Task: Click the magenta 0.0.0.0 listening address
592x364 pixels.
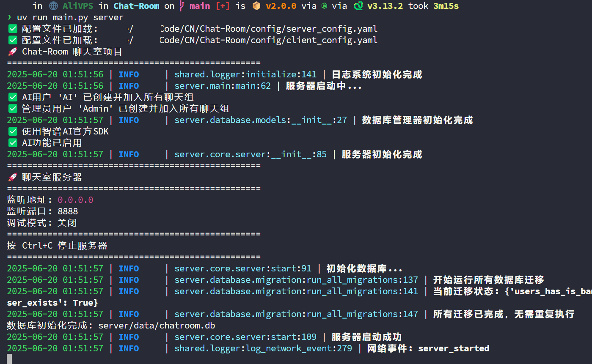Action: 75,200
